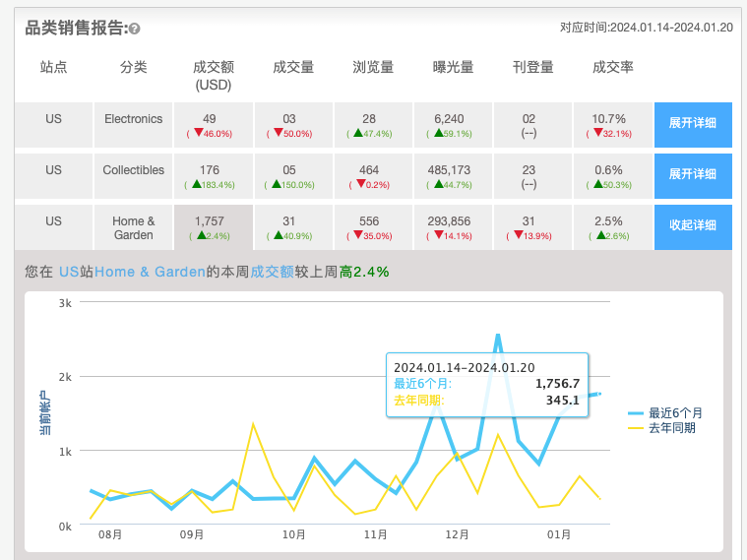
Task: Click the 01月 label on the chart axis
Action: [559, 534]
